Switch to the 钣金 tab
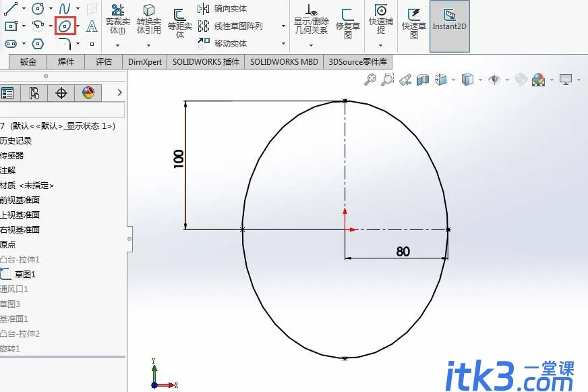 pos(28,62)
